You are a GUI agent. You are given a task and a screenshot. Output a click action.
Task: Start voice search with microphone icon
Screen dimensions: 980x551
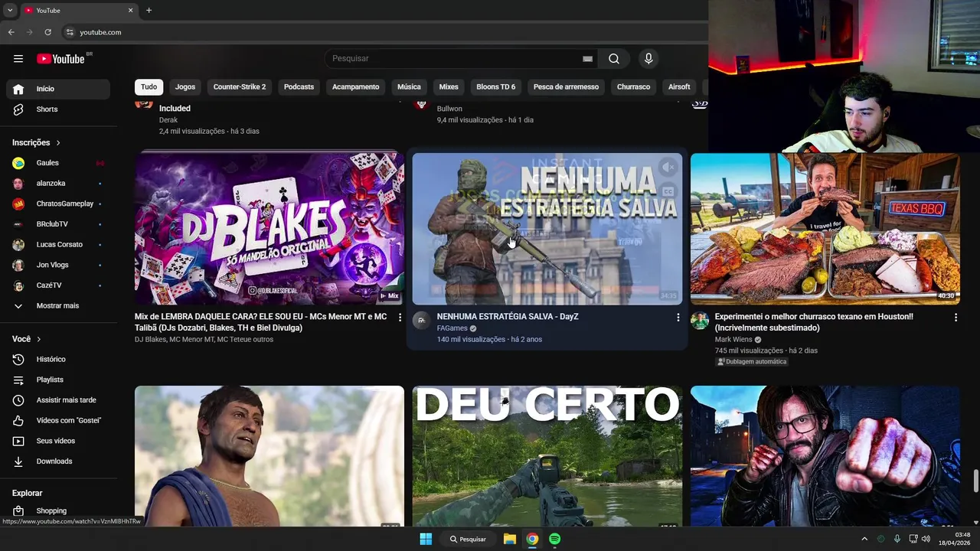(x=648, y=59)
